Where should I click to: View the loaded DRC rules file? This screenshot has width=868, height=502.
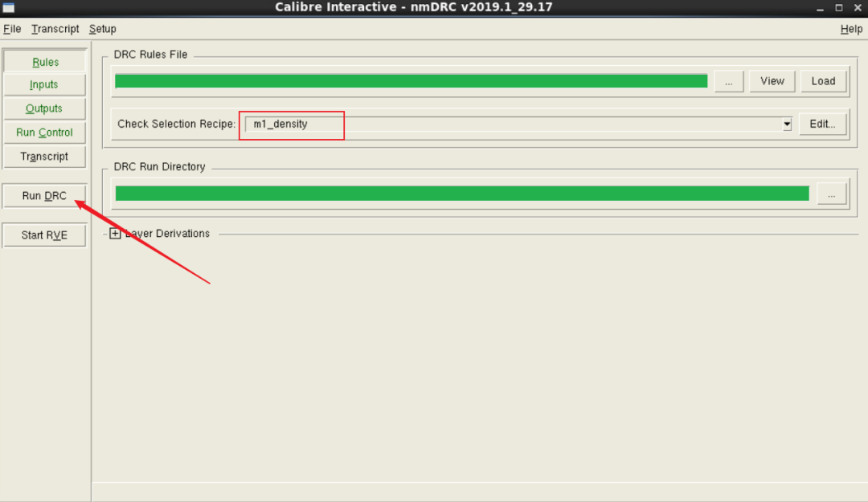pyautogui.click(x=772, y=80)
